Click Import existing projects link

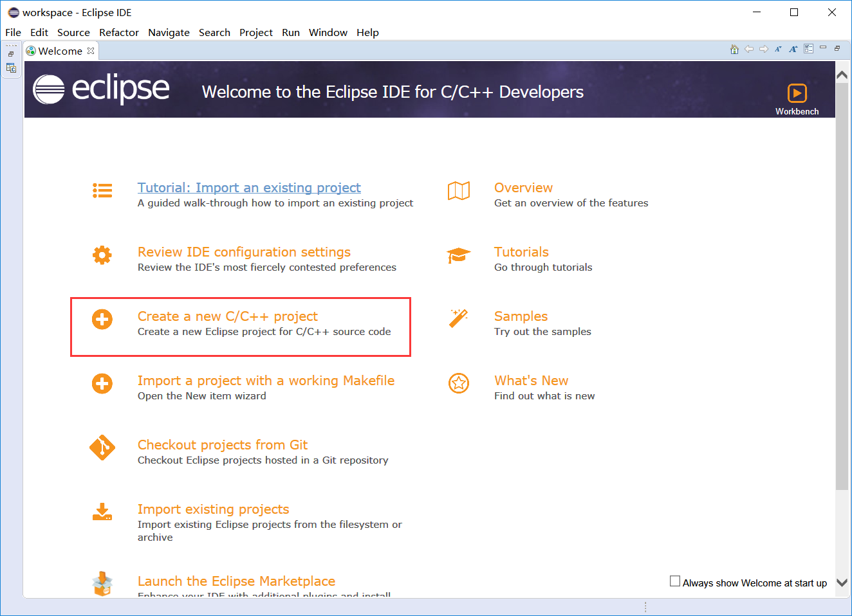[213, 509]
